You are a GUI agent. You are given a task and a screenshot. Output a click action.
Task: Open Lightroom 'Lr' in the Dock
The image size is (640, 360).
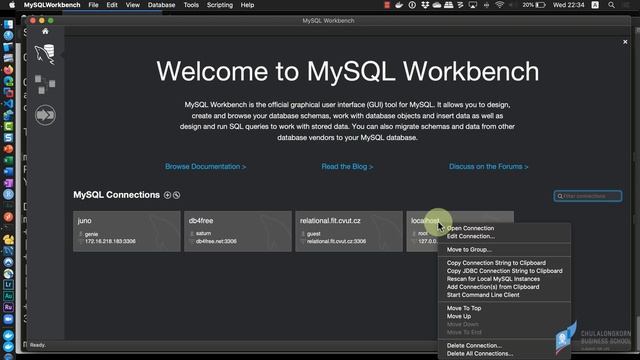tap(8, 284)
